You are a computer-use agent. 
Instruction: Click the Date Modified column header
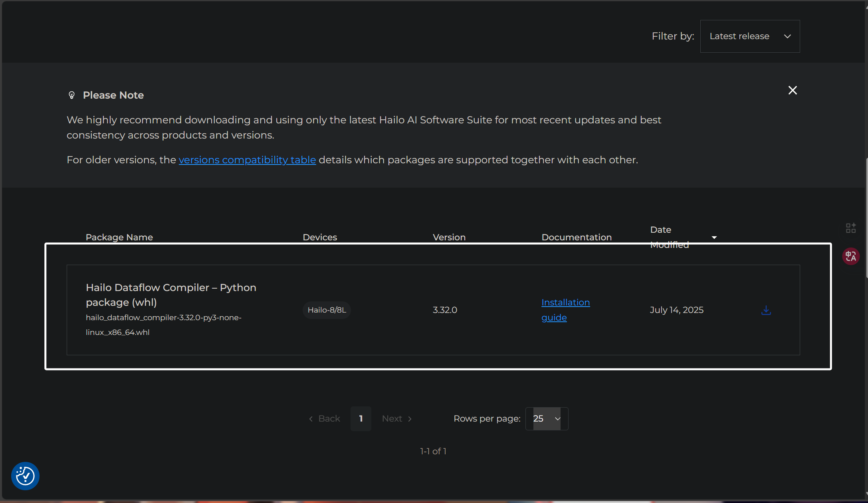670,237
